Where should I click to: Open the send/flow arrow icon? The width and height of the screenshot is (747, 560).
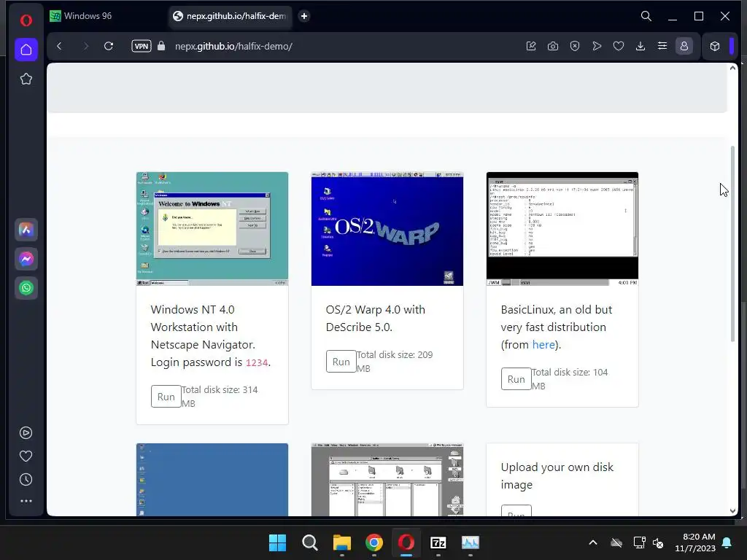coord(597,46)
